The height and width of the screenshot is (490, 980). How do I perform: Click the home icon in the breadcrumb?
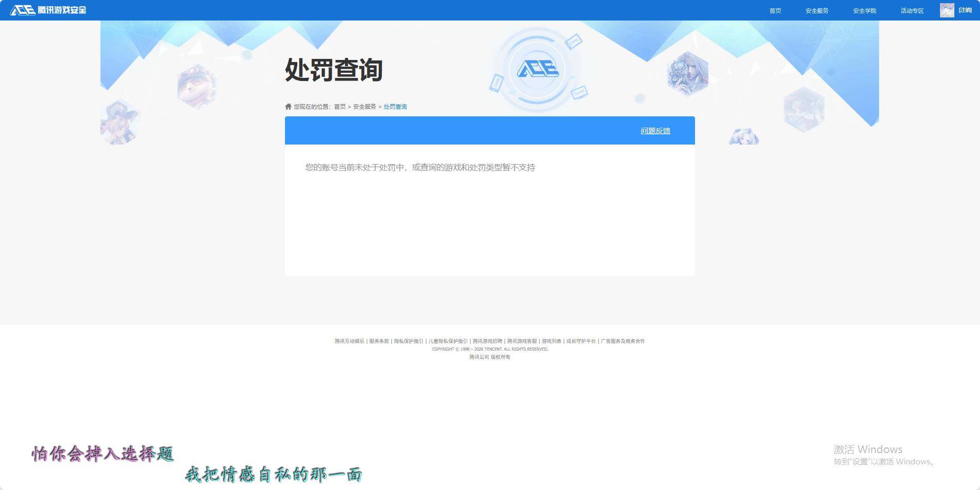pyautogui.click(x=289, y=106)
